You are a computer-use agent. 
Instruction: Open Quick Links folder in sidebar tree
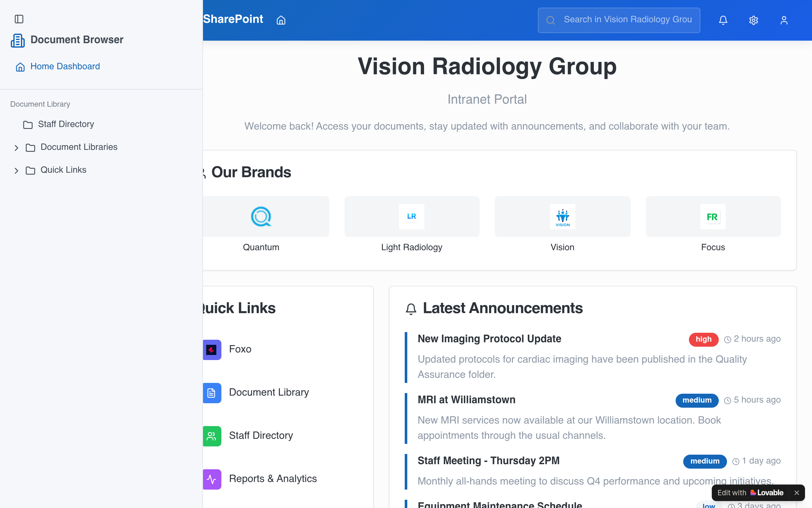[63, 170]
